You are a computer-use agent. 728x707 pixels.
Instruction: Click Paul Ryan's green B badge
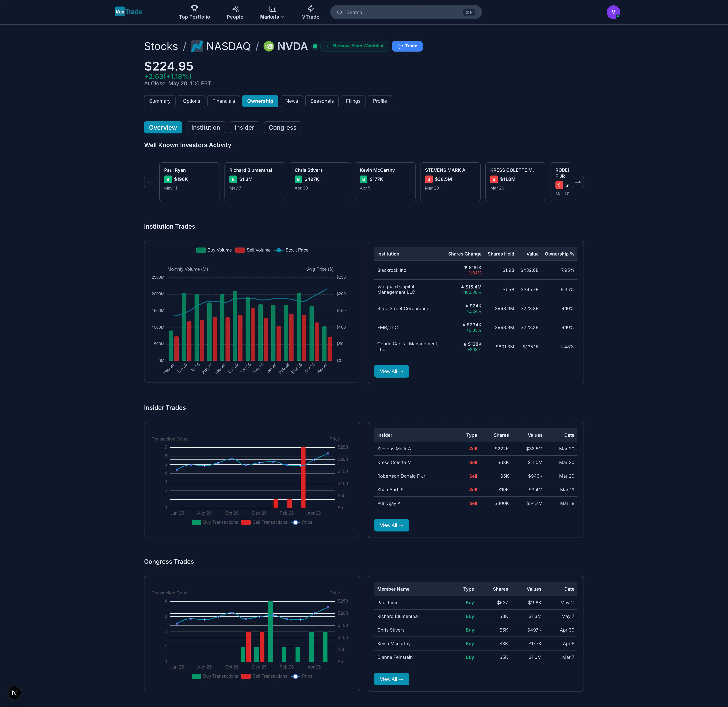(168, 179)
